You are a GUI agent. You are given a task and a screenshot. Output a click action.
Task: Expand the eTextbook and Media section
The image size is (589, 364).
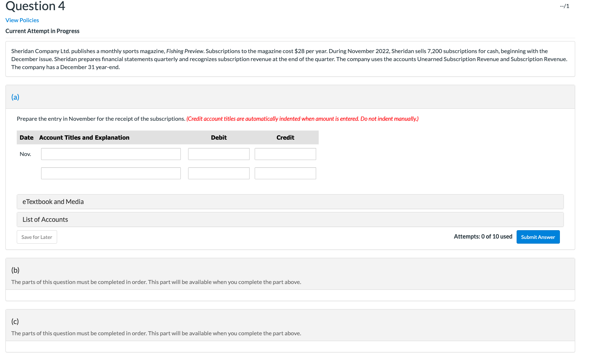coord(53,201)
